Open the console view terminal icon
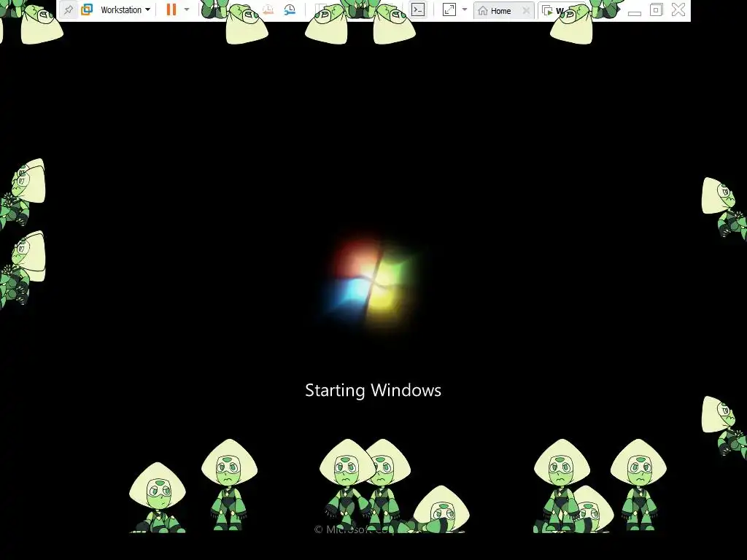 pyautogui.click(x=418, y=9)
